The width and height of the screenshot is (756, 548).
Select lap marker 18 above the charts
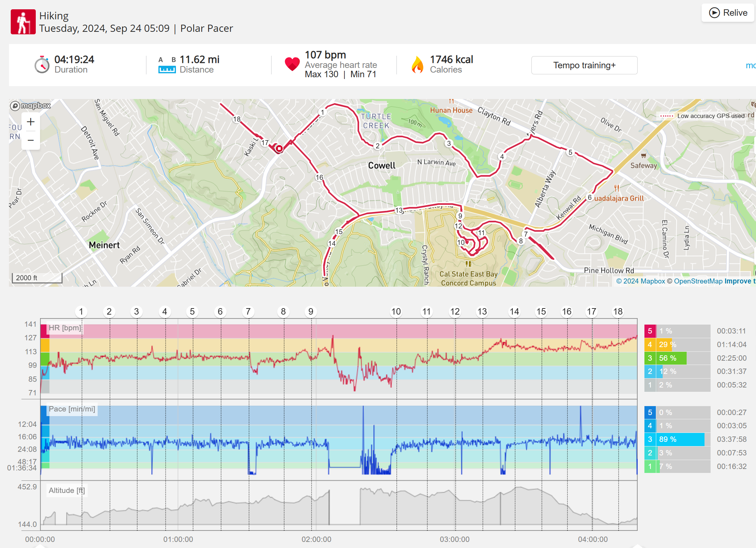point(618,311)
